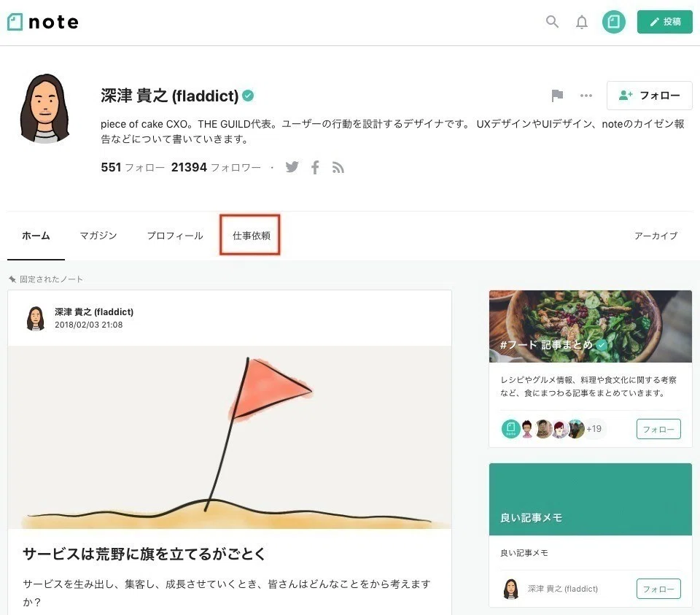Click the note official avatar in フード contributors
Viewport: 700px width, 615px height.
pos(510,429)
